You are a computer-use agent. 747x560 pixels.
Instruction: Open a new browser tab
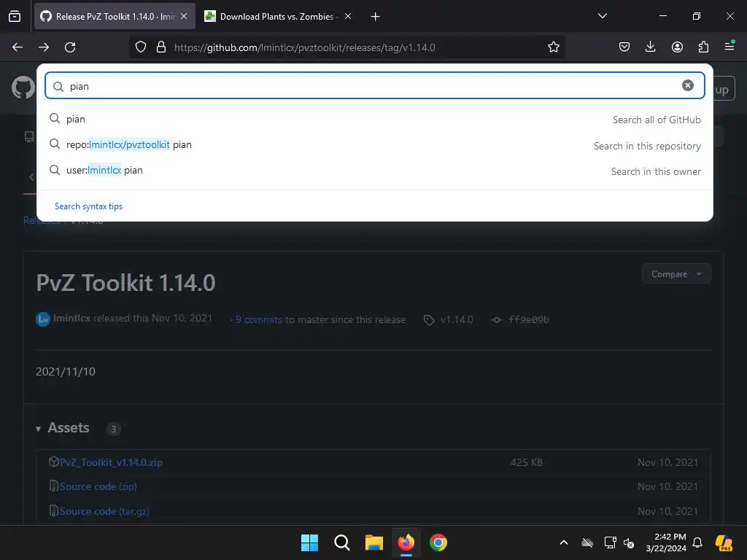pyautogui.click(x=376, y=17)
